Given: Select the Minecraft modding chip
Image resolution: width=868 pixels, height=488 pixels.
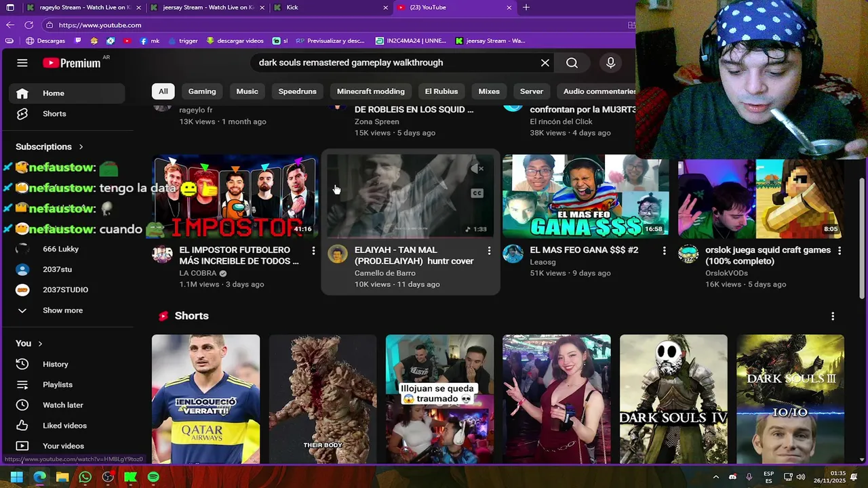Looking at the screenshot, I should (371, 91).
